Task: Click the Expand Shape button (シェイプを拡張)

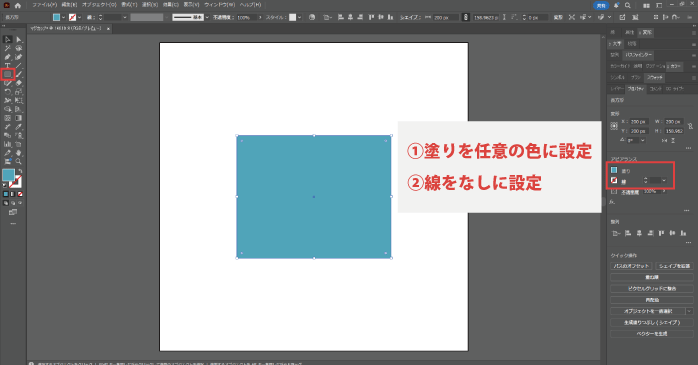Action: (x=674, y=266)
